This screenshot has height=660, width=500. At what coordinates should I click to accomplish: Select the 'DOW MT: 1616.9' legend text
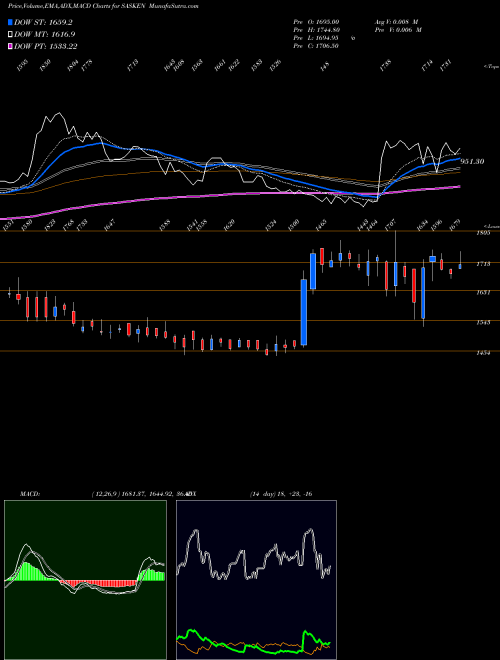click(x=45, y=34)
